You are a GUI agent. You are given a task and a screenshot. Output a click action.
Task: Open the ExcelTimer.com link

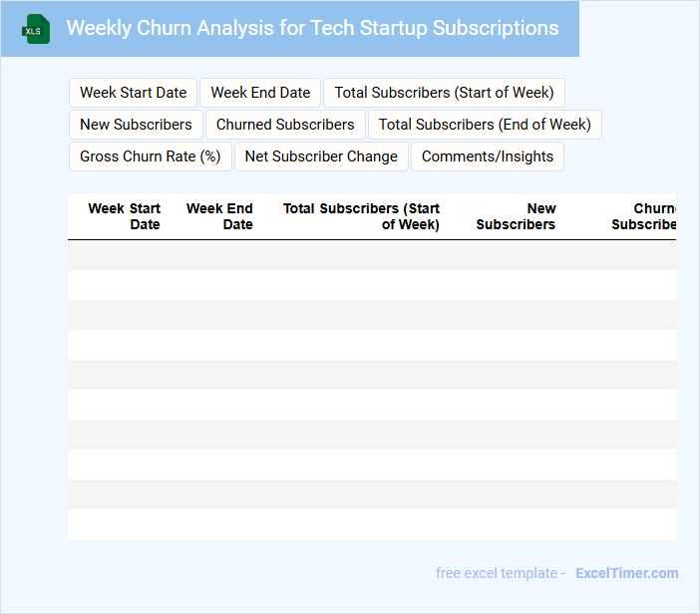tap(626, 573)
